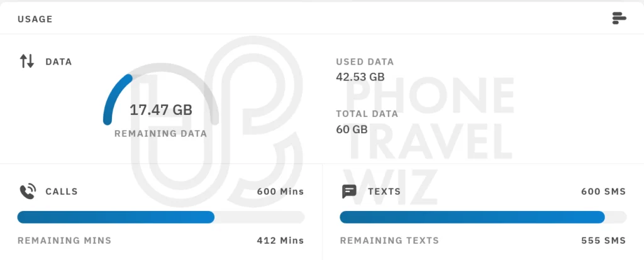Viewport: 644px width, 260px height.
Task: Select the 60 GB total value
Action: [352, 129]
